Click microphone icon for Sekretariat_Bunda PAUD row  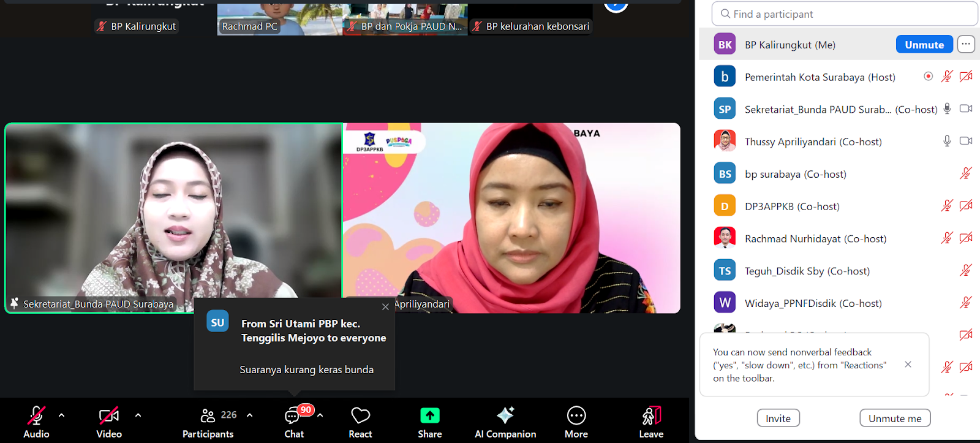pyautogui.click(x=947, y=109)
